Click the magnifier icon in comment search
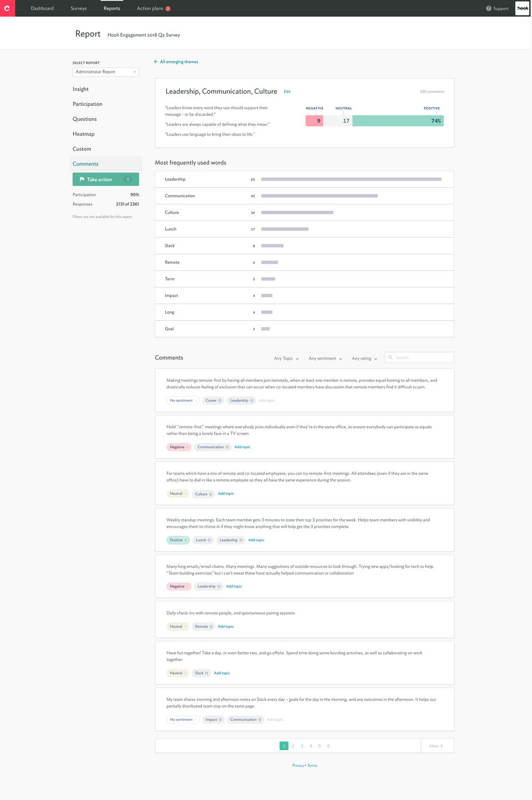The height and width of the screenshot is (800, 532). (x=390, y=357)
